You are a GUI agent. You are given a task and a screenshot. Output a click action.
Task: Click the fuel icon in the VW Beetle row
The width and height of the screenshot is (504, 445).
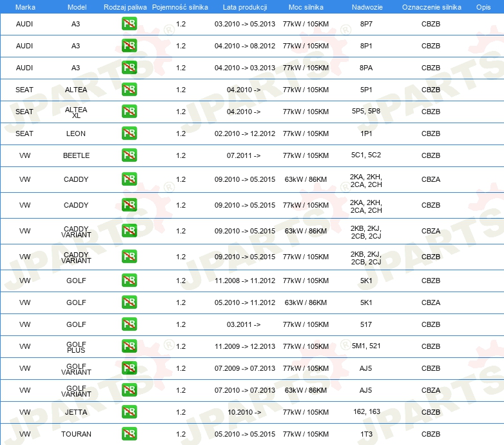[129, 155]
